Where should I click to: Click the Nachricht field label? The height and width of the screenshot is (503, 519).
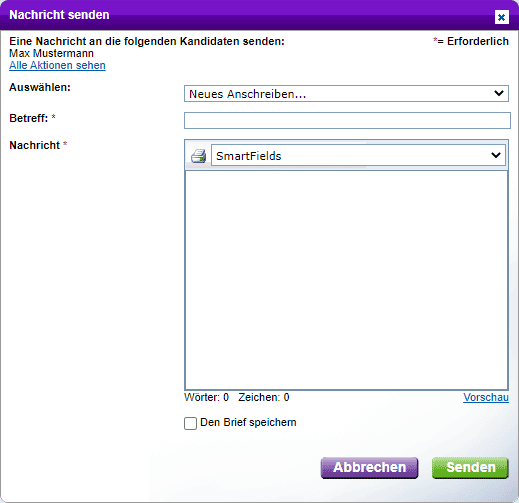(35, 145)
